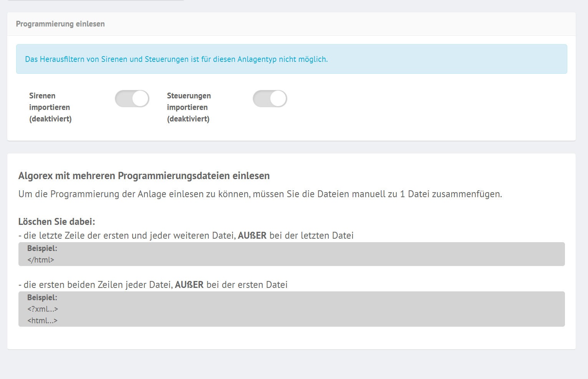The width and height of the screenshot is (588, 379).
Task: Click the '</html>' example code line
Action: [x=41, y=260]
